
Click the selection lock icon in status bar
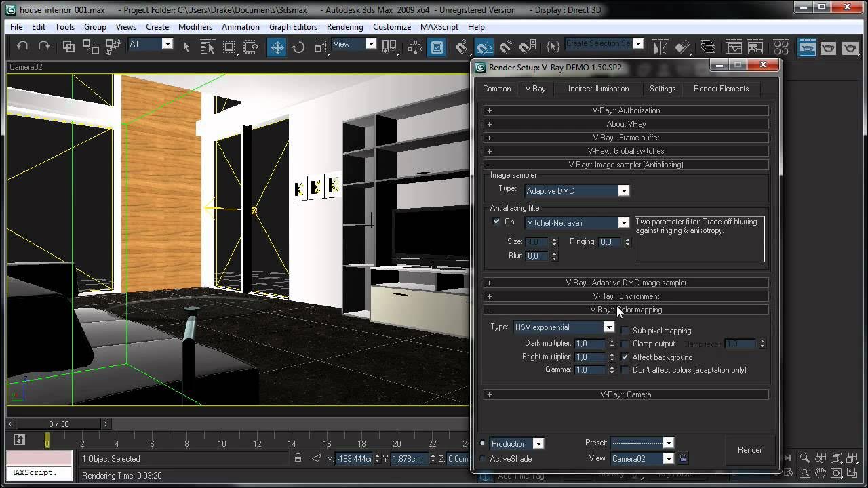tap(298, 458)
